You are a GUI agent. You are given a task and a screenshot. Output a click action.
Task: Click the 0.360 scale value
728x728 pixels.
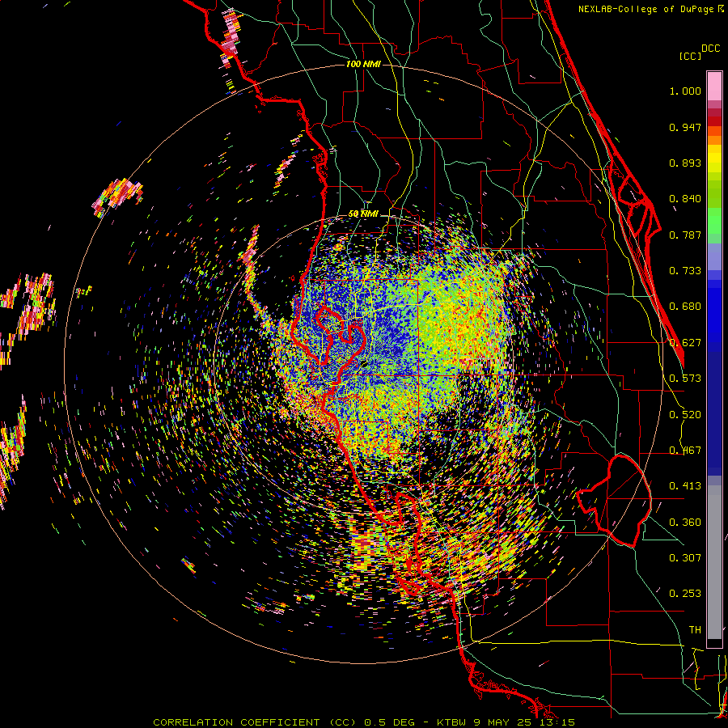point(685,523)
